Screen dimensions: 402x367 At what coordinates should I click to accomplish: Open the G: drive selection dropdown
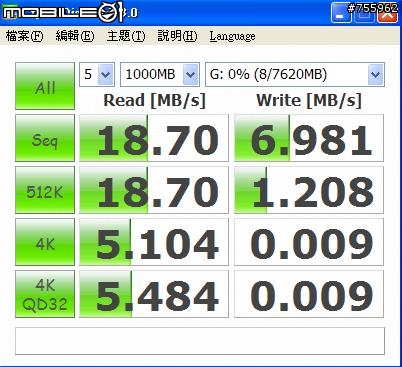point(295,74)
